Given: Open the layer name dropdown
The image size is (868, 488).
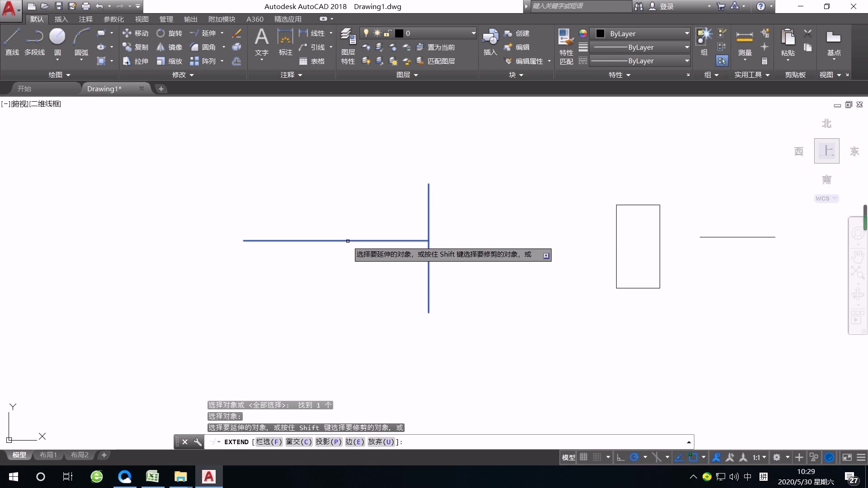Looking at the screenshot, I should 473,33.
